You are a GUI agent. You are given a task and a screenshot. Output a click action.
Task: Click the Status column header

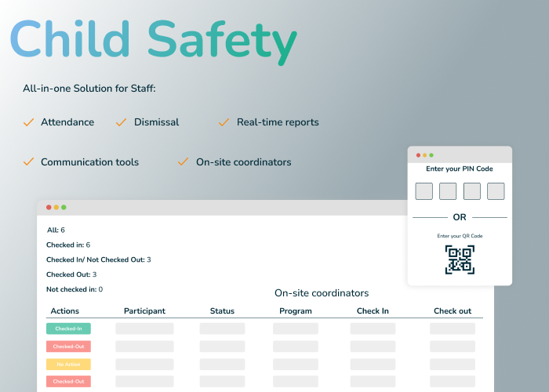[x=222, y=310]
